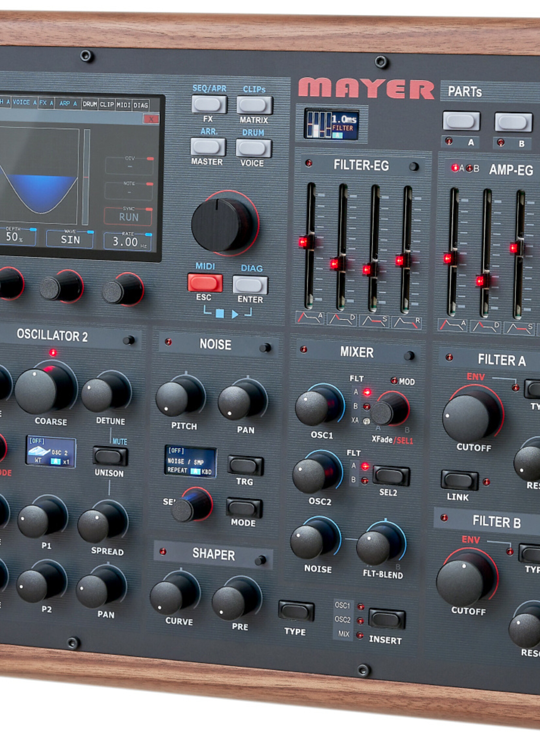The height and width of the screenshot is (756, 540).
Task: Tap the 1.0ms FILTER mini display
Action: click(x=331, y=125)
